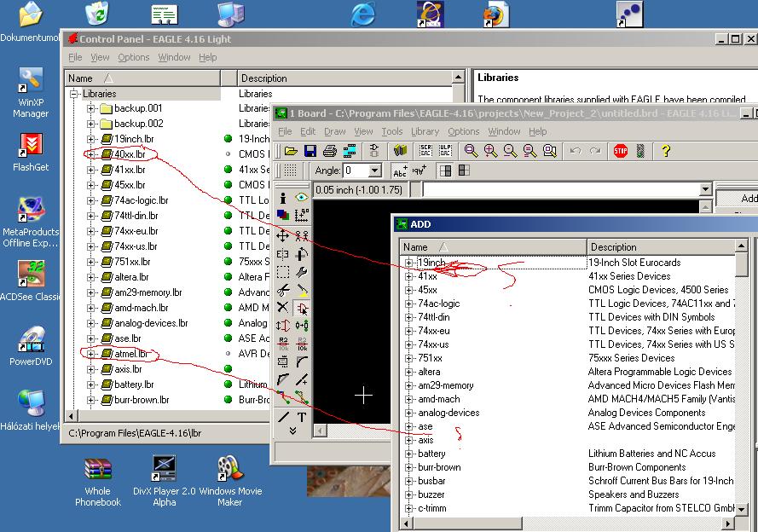Image resolution: width=758 pixels, height=532 pixels.
Task: Select the Change wrench tool
Action: tap(302, 273)
